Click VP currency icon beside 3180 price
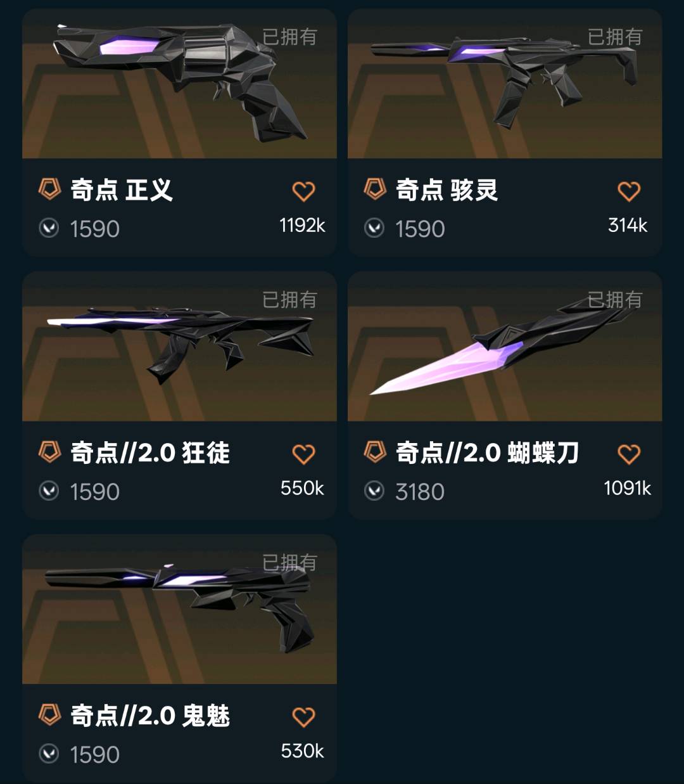This screenshot has height=784, width=684. tap(374, 491)
